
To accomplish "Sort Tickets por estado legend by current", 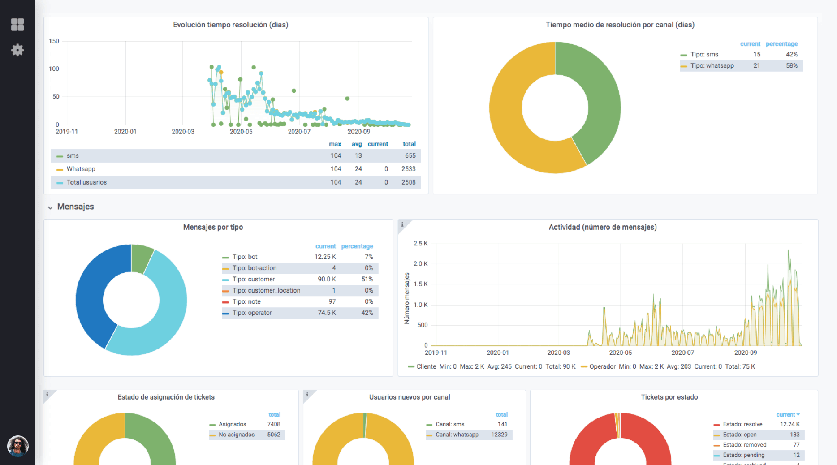I will [788, 414].
